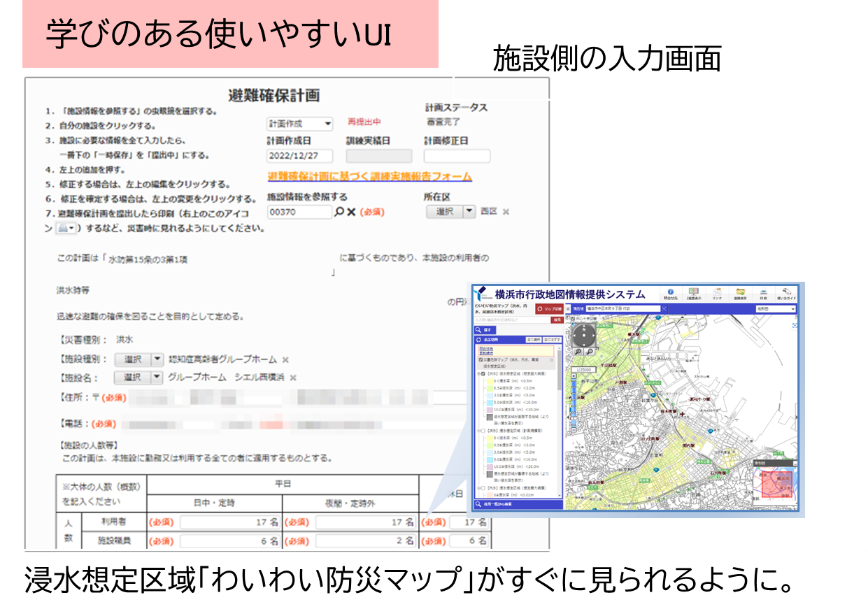Image resolution: width=868 pixels, height=616 pixels.
Task: Click the 施設名 選択 button
Action: point(133,378)
